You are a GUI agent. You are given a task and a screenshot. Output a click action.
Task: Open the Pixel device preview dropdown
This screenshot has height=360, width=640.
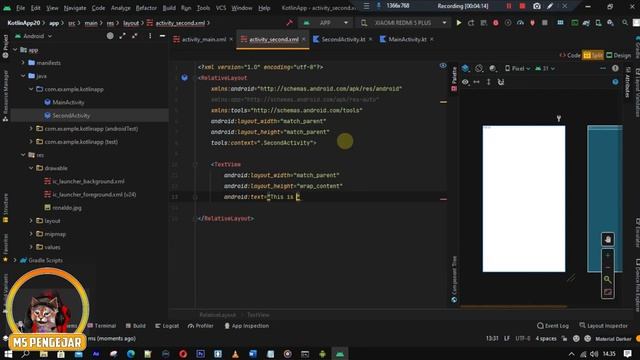[517, 68]
